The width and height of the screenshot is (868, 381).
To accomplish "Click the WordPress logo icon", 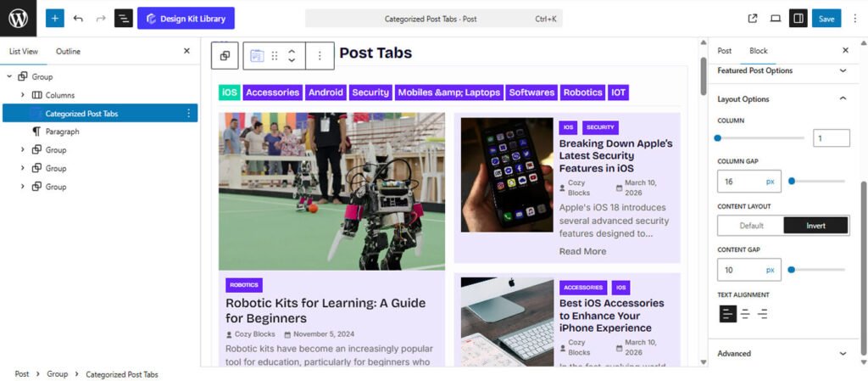I will pyautogui.click(x=19, y=18).
